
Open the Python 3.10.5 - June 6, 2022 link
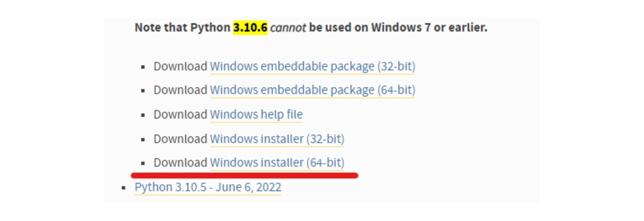tap(208, 187)
